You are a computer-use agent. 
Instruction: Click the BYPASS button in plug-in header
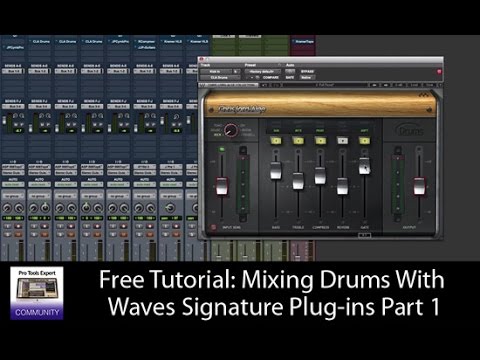coord(307,71)
